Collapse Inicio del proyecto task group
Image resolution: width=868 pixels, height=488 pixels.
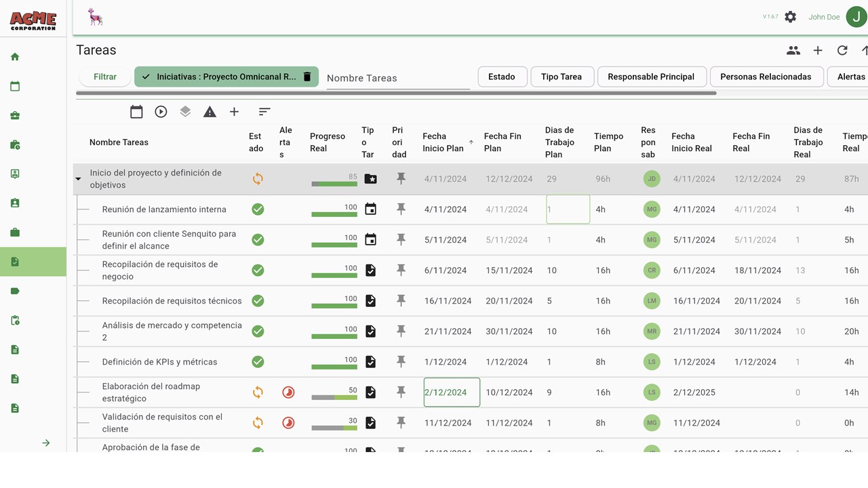(78, 179)
